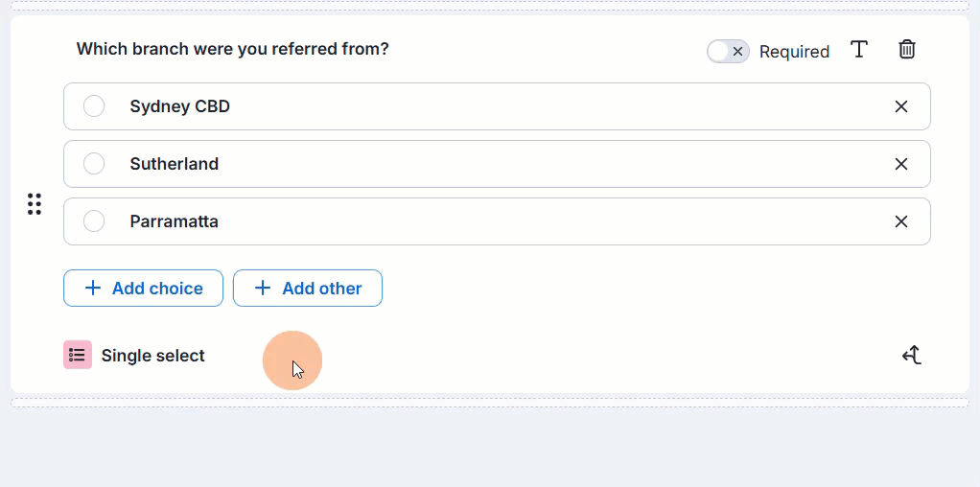Open the Single select question type dropdown
Viewport: 980px width, 487px height.
(134, 355)
